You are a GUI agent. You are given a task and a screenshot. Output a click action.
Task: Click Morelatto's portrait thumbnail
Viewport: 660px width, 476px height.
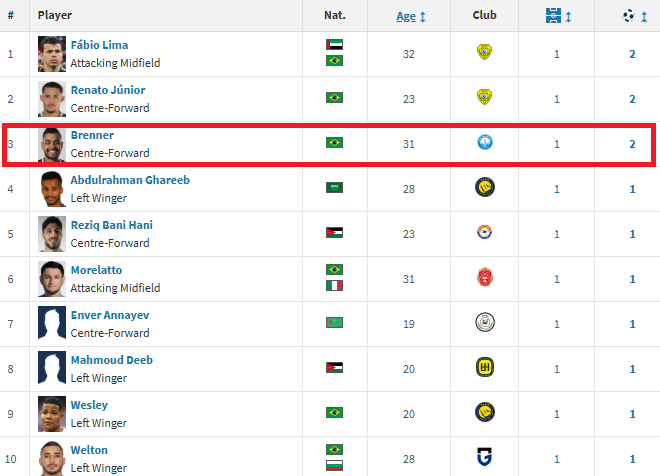pyautogui.click(x=52, y=279)
